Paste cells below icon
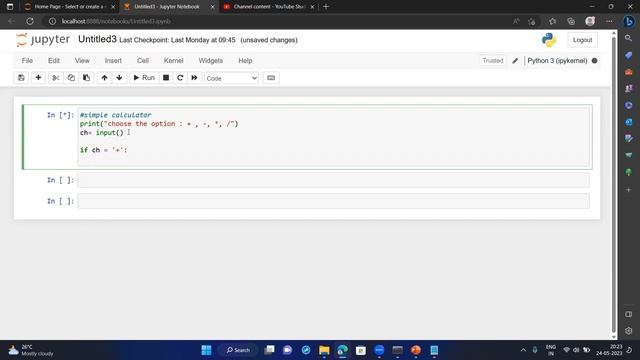This screenshot has width=640, height=360. (x=86, y=78)
